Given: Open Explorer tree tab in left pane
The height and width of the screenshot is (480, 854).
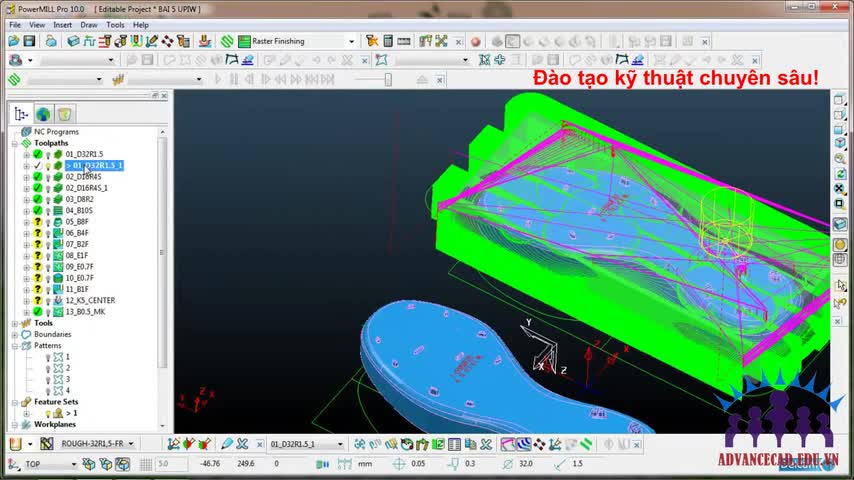Looking at the screenshot, I should click(x=21, y=114).
